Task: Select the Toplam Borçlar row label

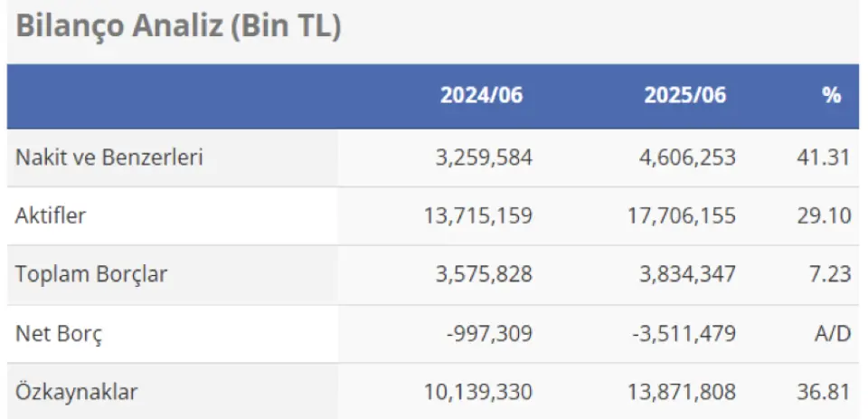Action: (x=91, y=274)
